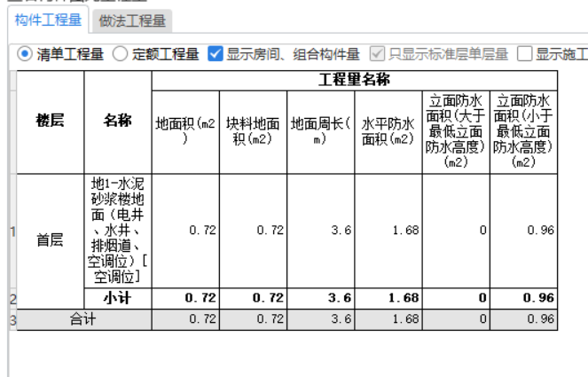Click the 水平防水面积(m2) column header
The width and height of the screenshot is (588, 377).
[x=388, y=132]
